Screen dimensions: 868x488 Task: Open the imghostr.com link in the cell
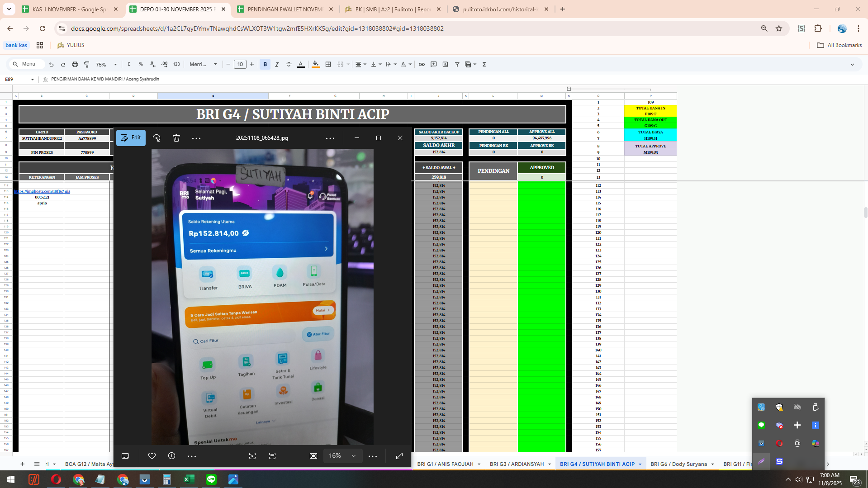[42, 191]
